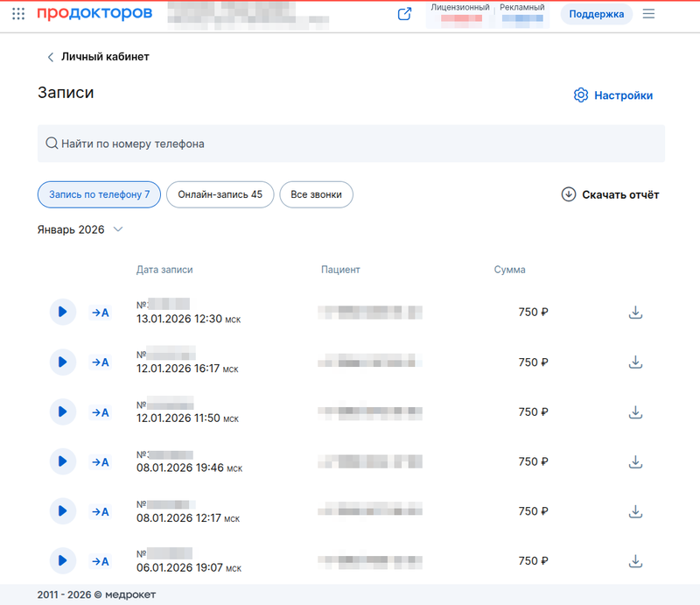Select the Запись по телефону 7 filter

[99, 194]
